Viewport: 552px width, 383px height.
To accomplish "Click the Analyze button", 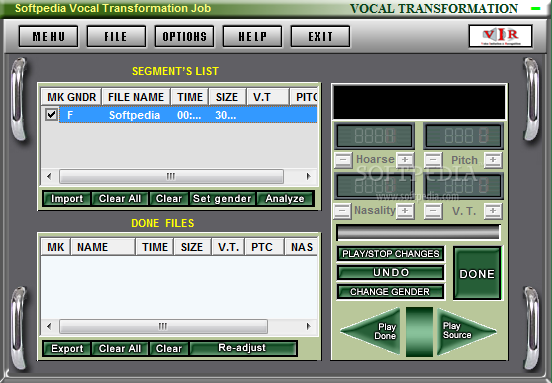I will click(285, 199).
